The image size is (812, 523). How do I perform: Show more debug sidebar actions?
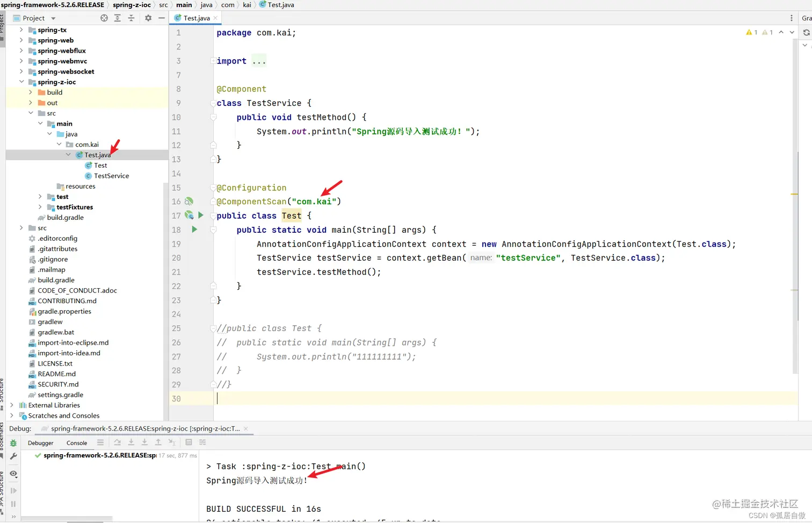[13, 517]
